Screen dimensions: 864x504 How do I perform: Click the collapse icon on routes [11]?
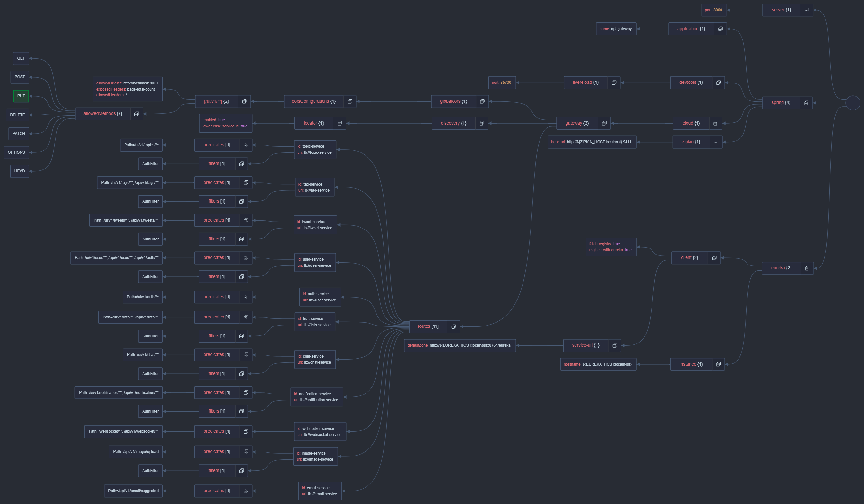[x=453, y=326]
